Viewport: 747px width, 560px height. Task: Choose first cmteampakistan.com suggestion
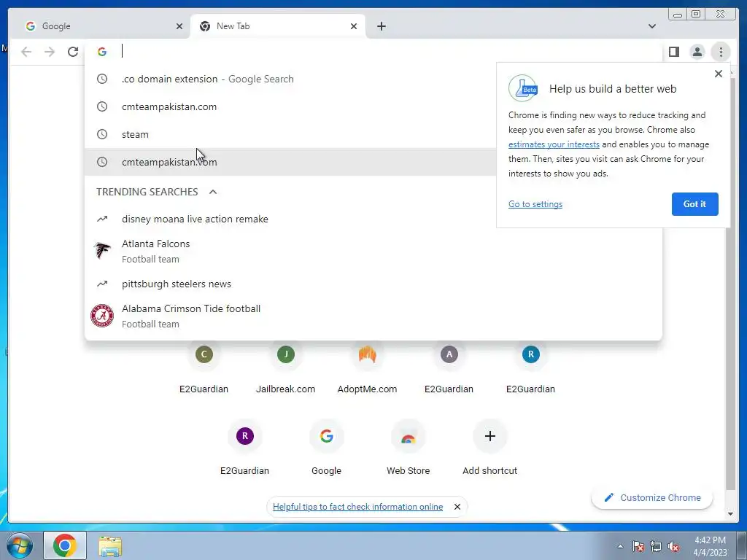[x=290, y=106]
